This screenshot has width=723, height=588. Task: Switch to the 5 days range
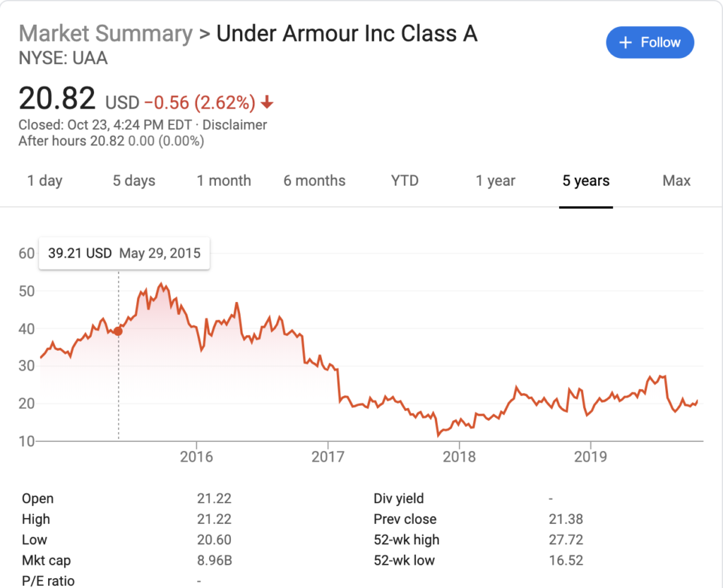134,181
